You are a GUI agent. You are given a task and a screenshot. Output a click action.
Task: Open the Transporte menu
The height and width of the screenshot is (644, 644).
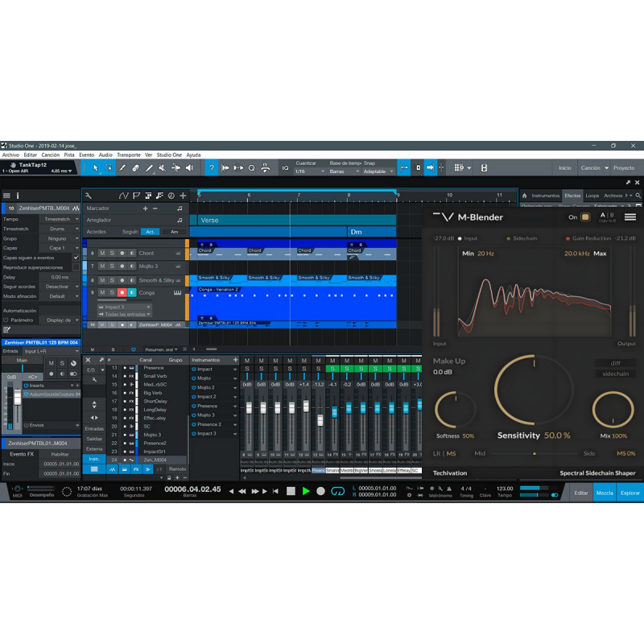[129, 155]
